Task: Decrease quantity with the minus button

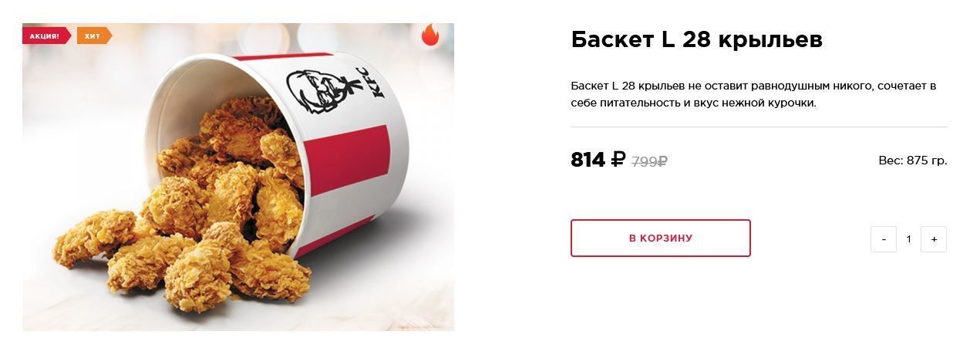Action: pos(884,239)
